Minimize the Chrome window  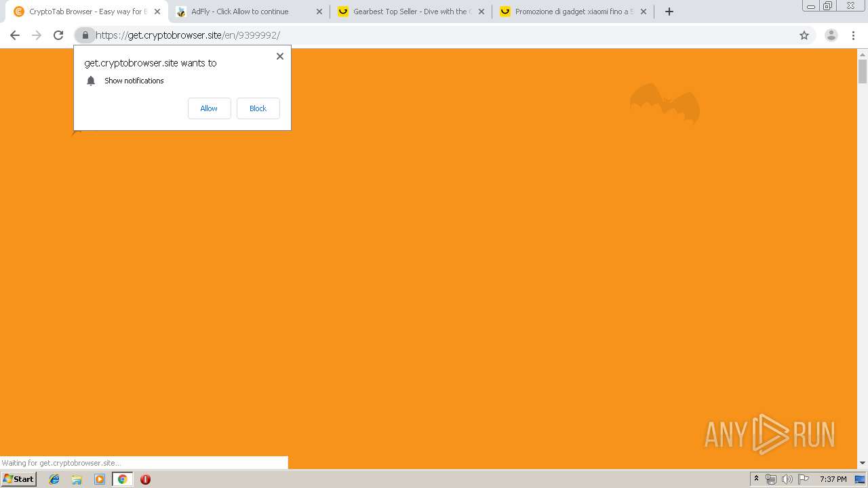pyautogui.click(x=811, y=6)
